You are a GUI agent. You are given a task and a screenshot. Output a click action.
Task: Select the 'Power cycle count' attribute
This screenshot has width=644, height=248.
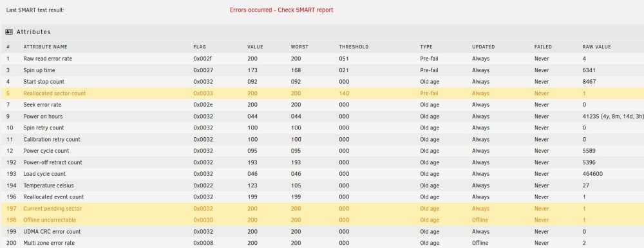(x=46, y=151)
